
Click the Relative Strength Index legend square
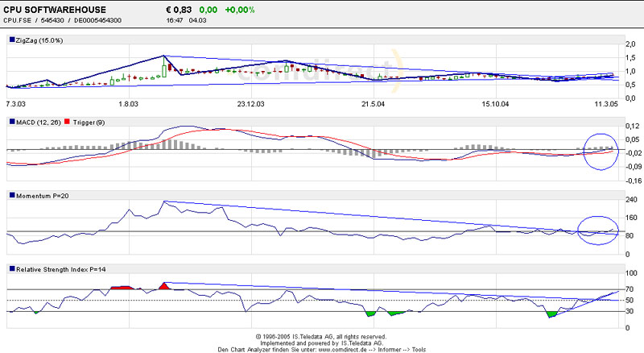tap(11, 268)
